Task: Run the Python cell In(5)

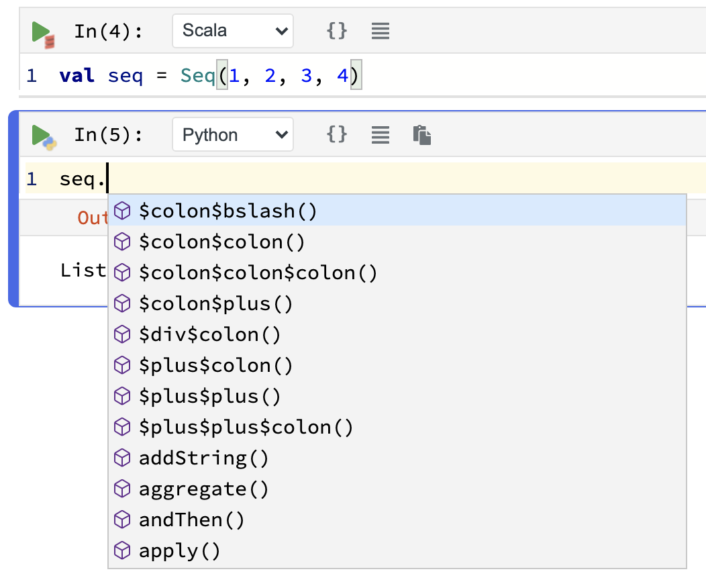Action: [40, 134]
